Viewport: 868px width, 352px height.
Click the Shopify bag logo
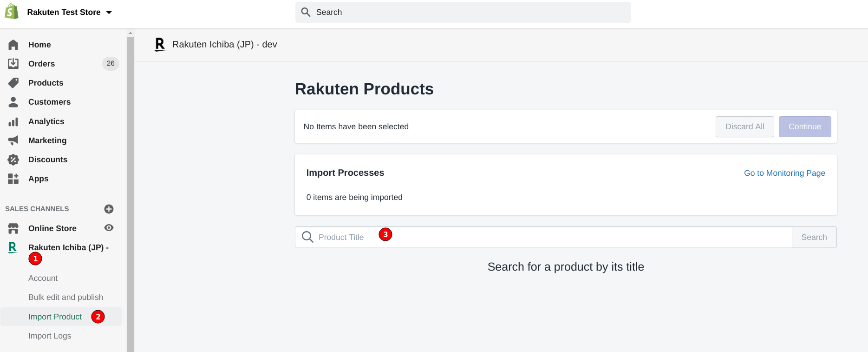[12, 12]
